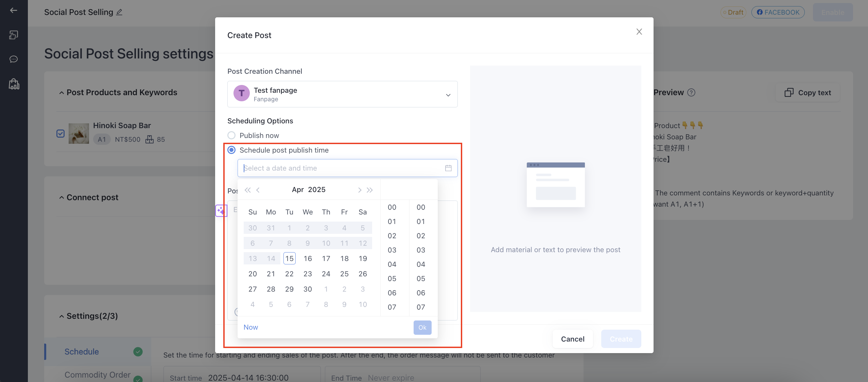Open the broadcast sidebar icon below back arrow
Image resolution: width=868 pixels, height=382 pixels.
click(14, 35)
